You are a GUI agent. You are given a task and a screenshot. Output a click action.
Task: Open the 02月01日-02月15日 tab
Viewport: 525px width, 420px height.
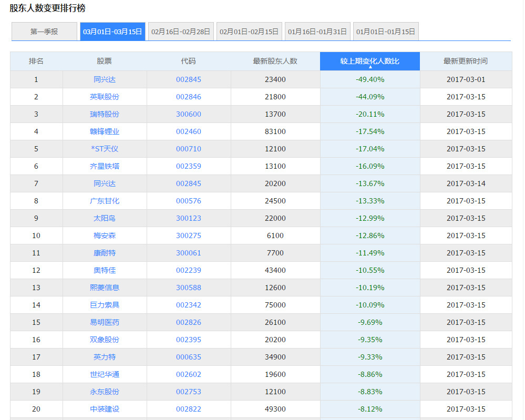249,32
